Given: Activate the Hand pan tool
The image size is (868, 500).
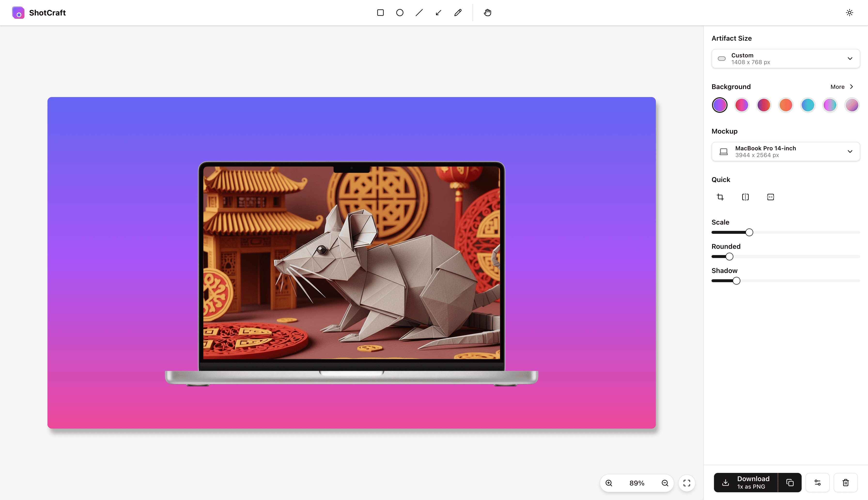Looking at the screenshot, I should (487, 13).
